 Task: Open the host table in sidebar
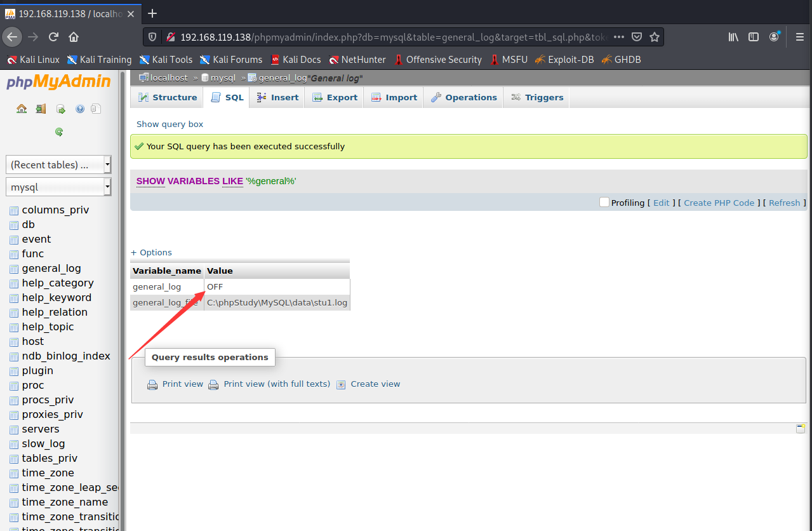coord(33,342)
